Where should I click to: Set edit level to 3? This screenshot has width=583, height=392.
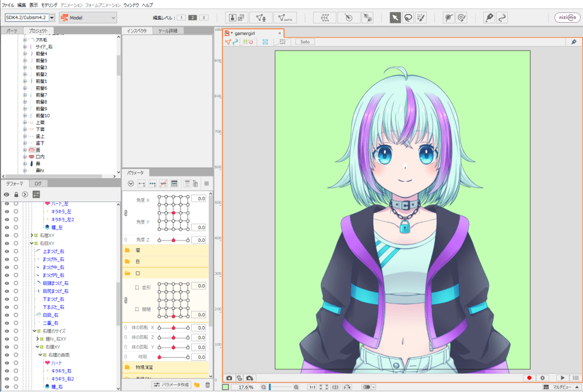click(203, 17)
